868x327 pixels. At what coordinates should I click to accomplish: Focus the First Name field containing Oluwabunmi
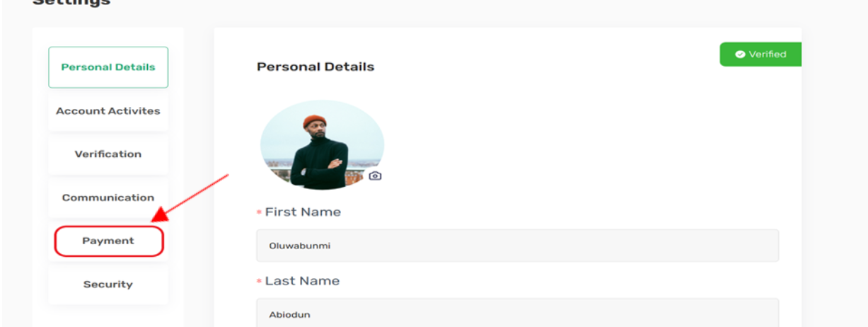coord(518,246)
